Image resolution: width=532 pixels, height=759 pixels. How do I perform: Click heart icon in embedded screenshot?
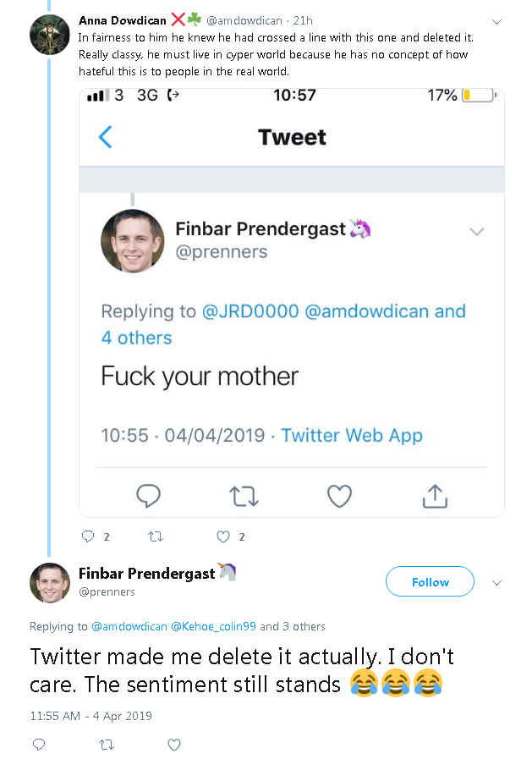(x=339, y=496)
